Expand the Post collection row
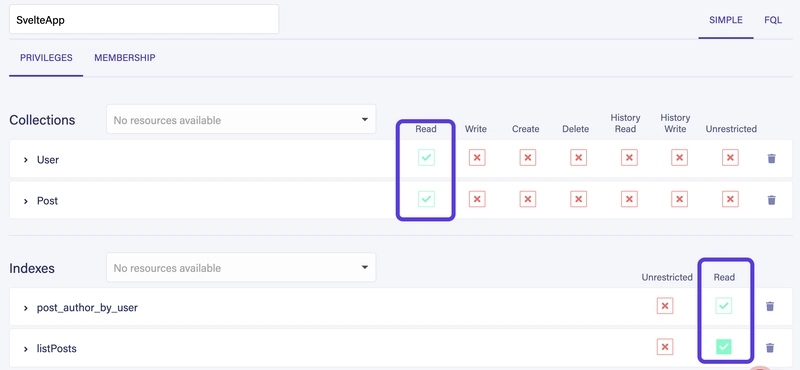The image size is (800, 370). pos(25,201)
